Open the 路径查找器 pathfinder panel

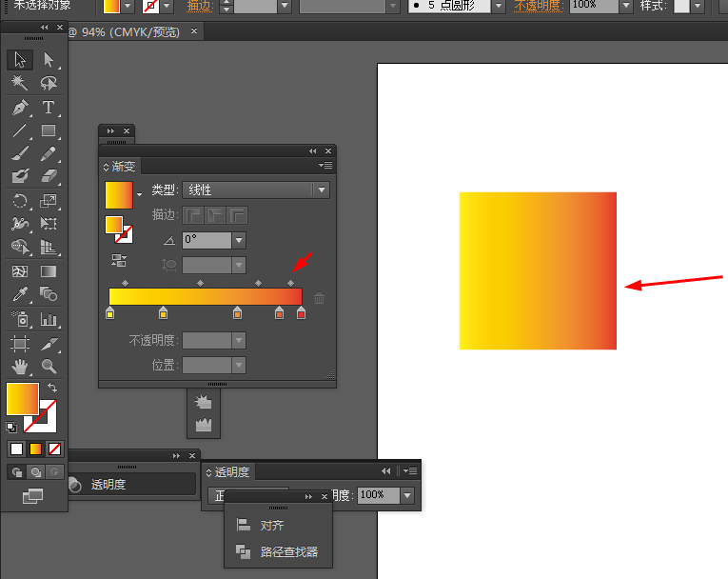pos(288,551)
